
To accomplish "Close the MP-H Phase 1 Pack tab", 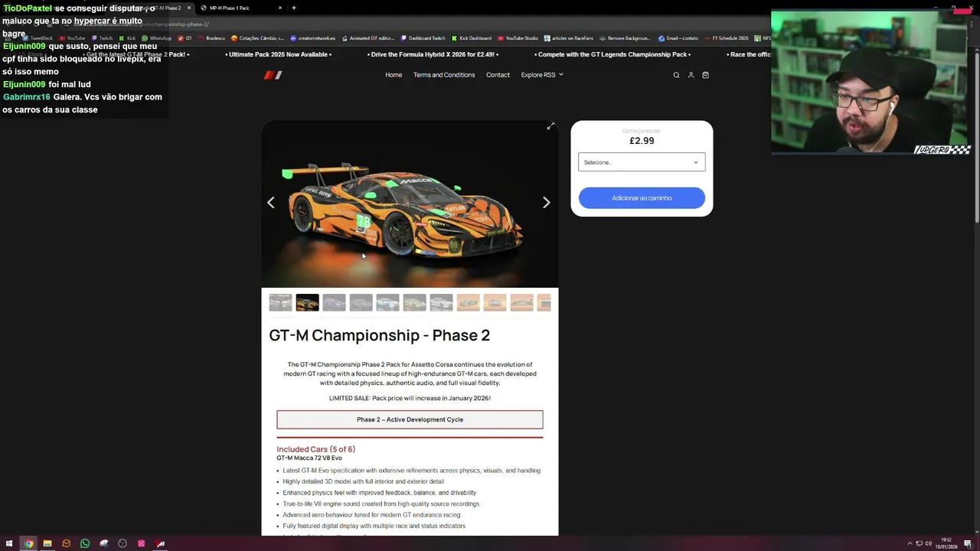I will coord(280,8).
